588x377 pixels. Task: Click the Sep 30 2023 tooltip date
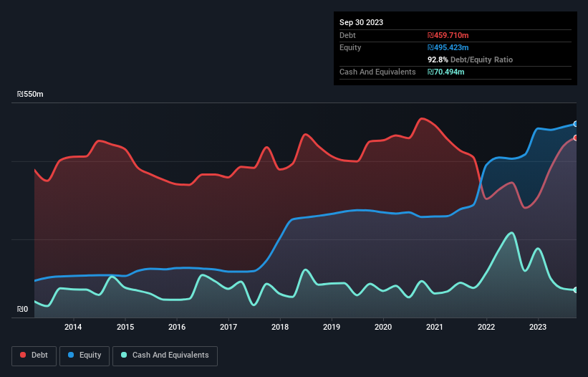click(361, 22)
